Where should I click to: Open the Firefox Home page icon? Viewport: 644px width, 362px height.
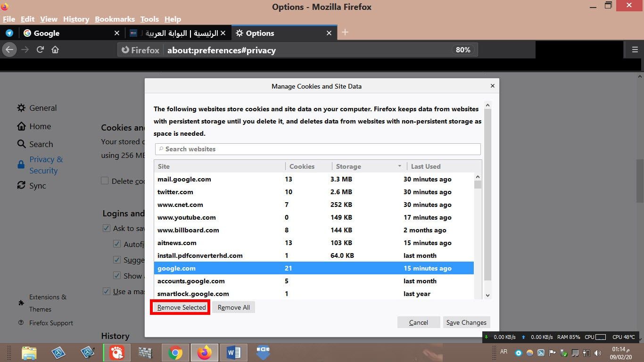coord(55,49)
